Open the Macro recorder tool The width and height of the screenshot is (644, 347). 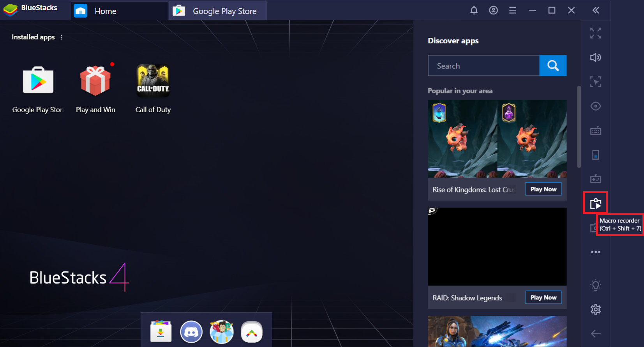click(x=595, y=203)
